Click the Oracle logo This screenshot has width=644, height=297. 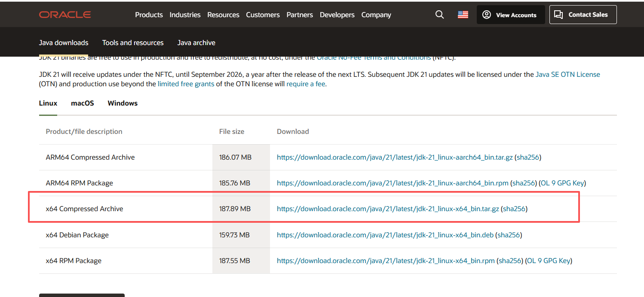65,15
